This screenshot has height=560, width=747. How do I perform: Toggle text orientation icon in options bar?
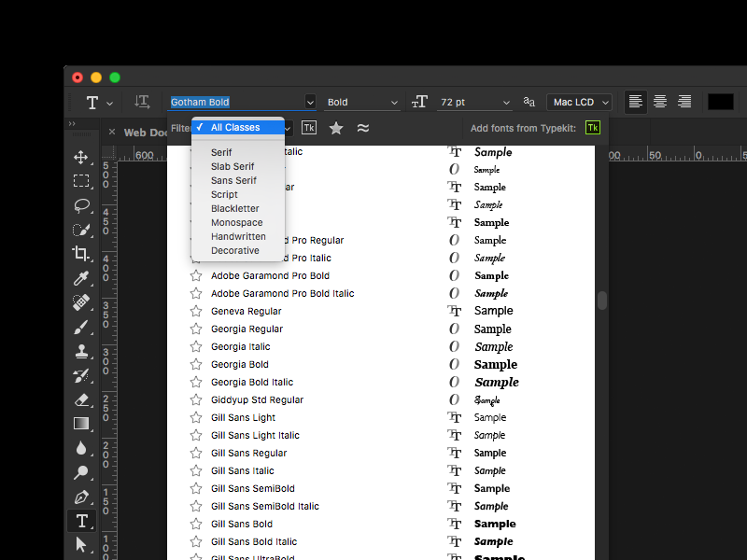click(x=142, y=102)
